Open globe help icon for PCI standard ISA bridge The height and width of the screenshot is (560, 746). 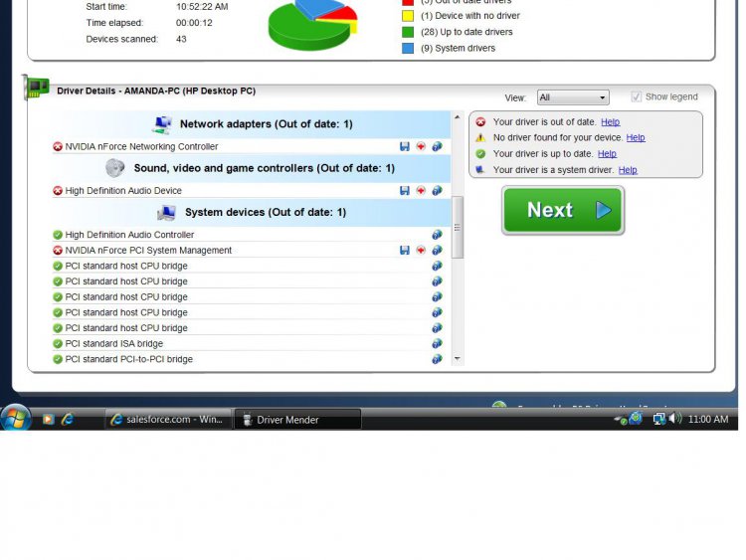[x=437, y=343]
